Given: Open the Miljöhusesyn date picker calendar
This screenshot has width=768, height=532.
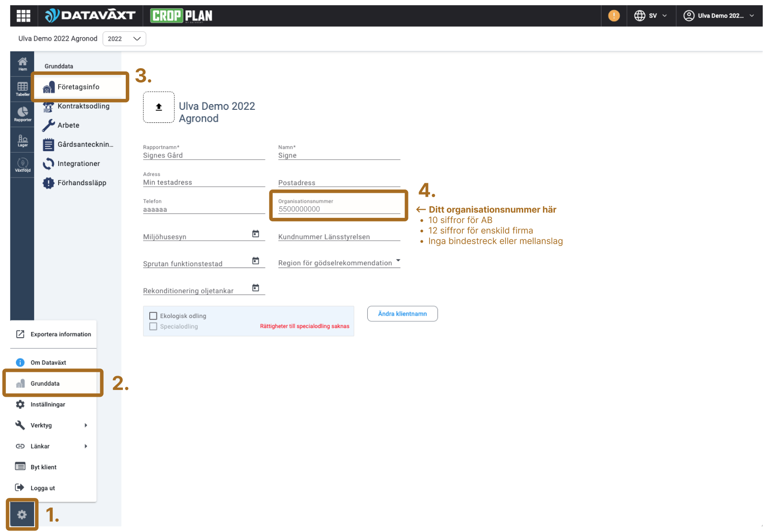Looking at the screenshot, I should point(256,234).
